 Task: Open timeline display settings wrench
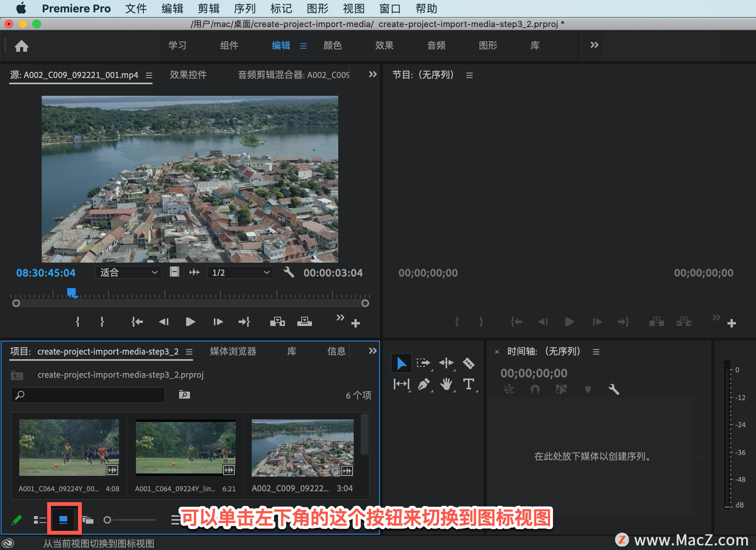coord(614,390)
